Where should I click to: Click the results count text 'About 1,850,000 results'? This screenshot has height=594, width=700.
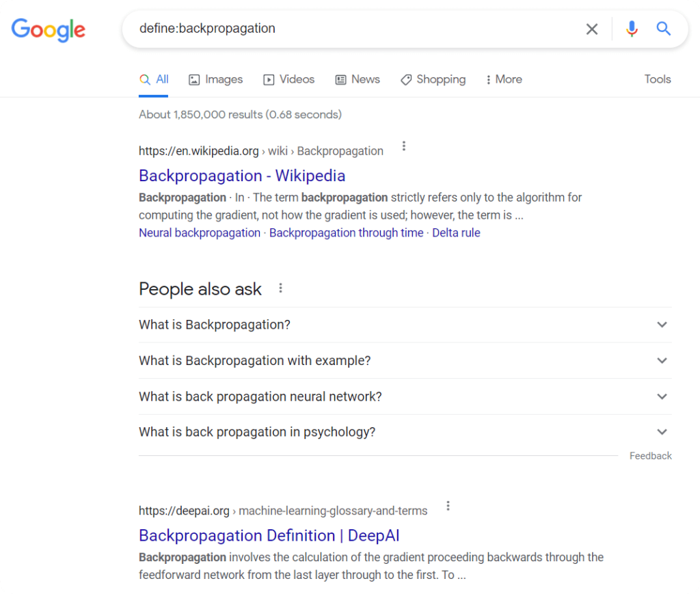(x=200, y=115)
